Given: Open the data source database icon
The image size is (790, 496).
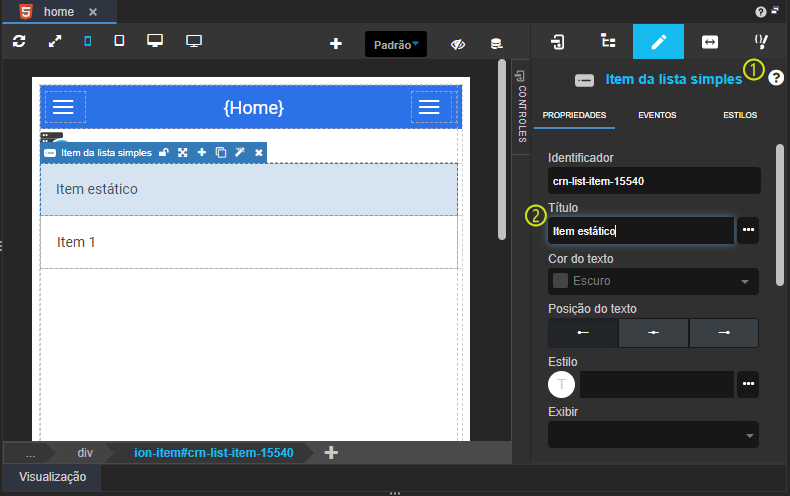Looking at the screenshot, I should tap(496, 44).
